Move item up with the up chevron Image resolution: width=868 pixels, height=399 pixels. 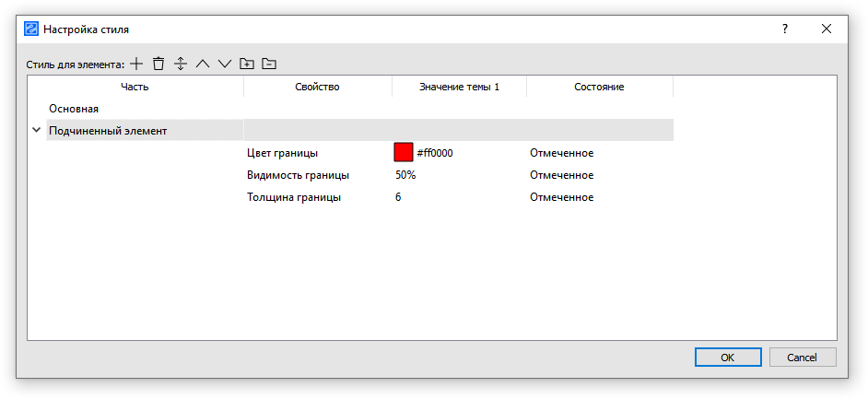pyautogui.click(x=203, y=64)
